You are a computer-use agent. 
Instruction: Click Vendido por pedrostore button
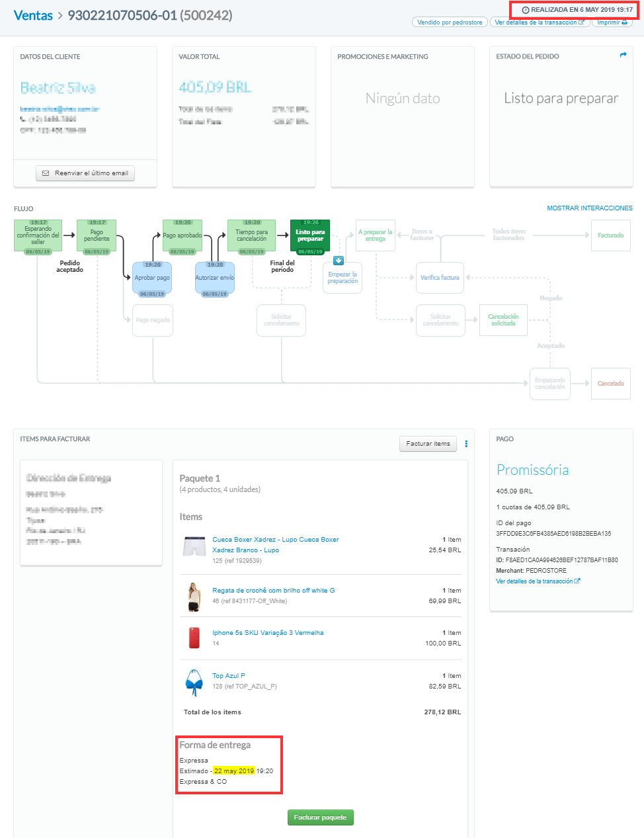[450, 22]
